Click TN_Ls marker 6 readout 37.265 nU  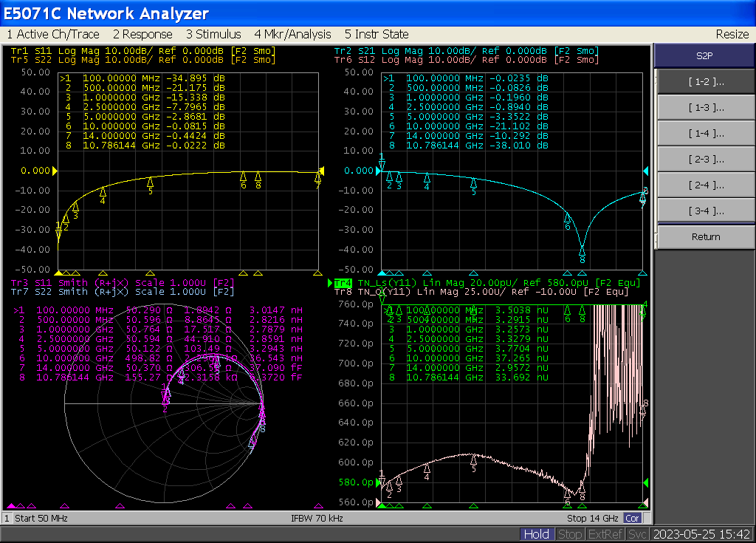[522, 358]
